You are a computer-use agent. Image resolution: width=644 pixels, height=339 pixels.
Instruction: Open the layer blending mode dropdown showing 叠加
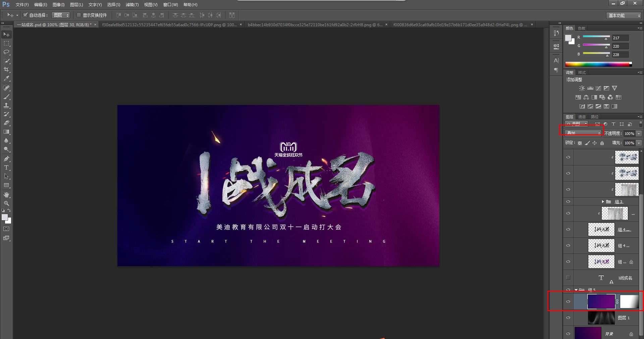click(x=582, y=133)
